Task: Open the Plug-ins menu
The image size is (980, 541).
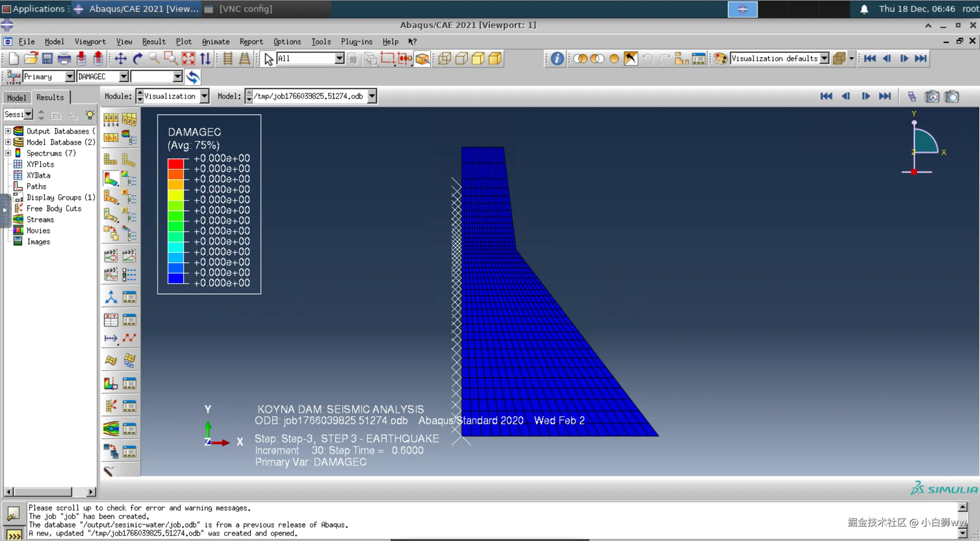Action: [356, 41]
